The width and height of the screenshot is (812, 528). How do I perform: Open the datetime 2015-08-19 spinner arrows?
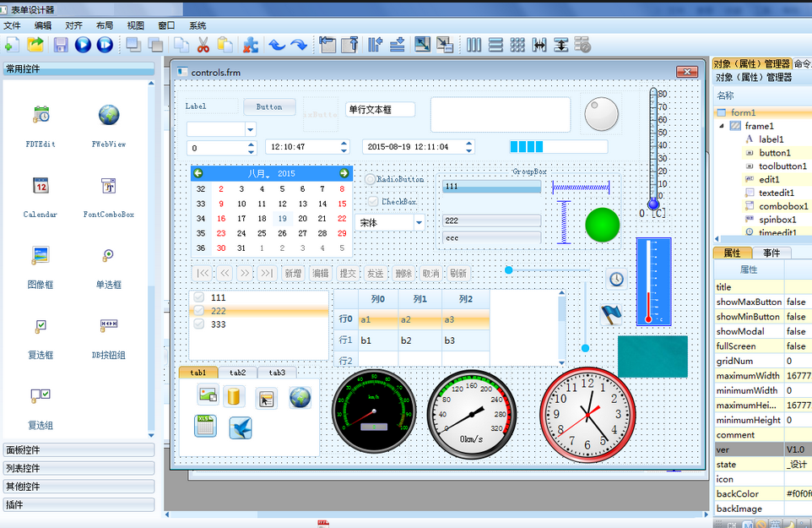point(468,147)
